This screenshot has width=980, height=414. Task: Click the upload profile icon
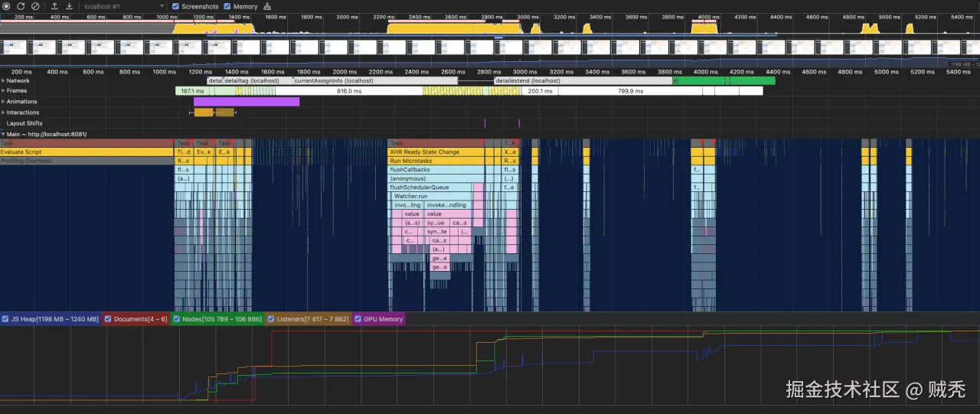coord(54,6)
